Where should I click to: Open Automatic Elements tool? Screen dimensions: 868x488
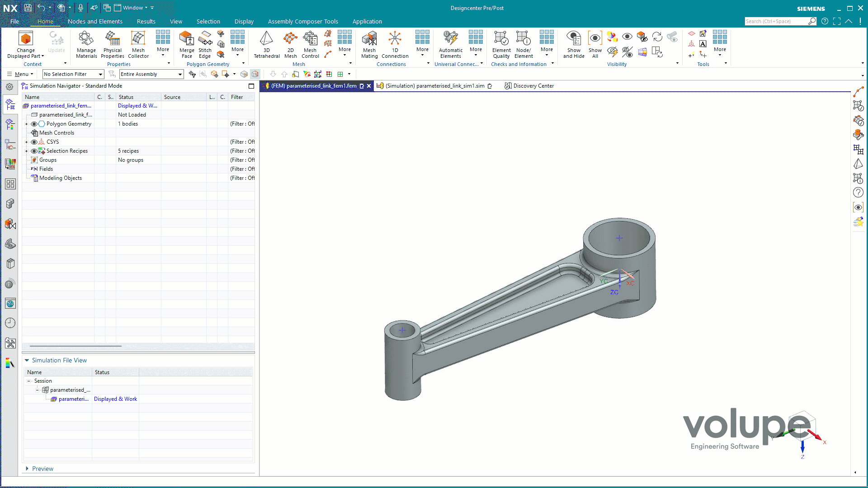451,44
